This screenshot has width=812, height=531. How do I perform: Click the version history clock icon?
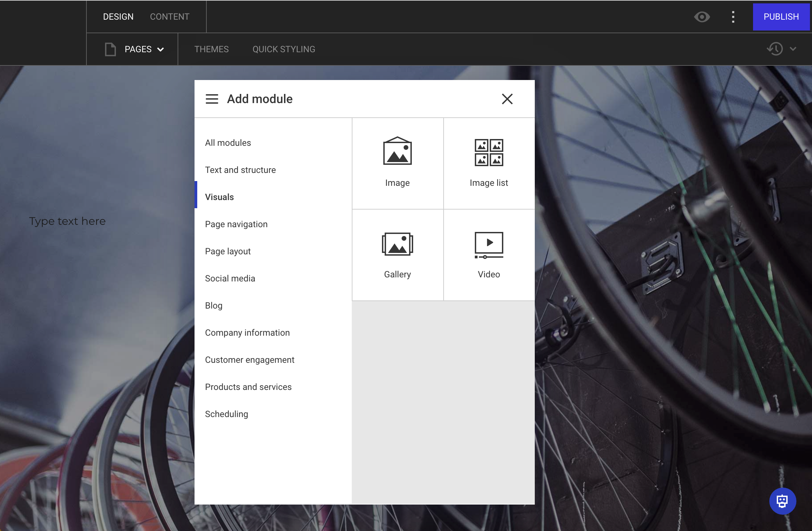[774, 49]
